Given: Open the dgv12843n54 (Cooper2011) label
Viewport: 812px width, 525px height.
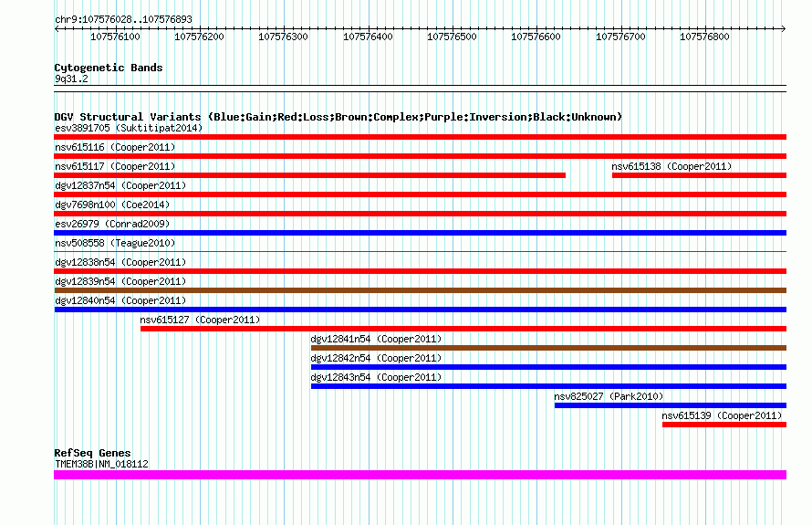Looking at the screenshot, I should pyautogui.click(x=376, y=377).
